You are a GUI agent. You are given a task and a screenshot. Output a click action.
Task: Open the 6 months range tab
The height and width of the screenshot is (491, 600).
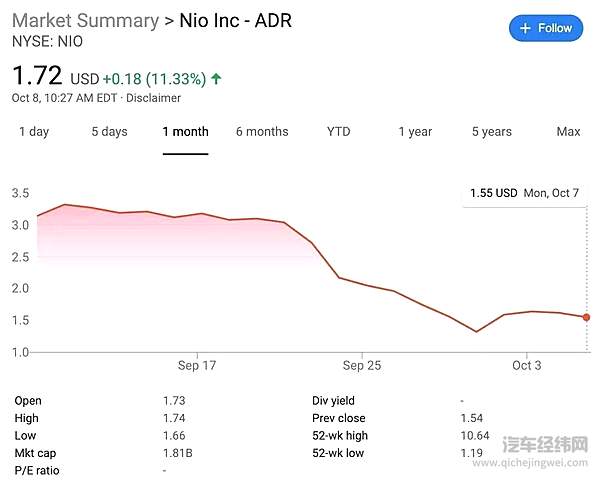[x=262, y=132]
